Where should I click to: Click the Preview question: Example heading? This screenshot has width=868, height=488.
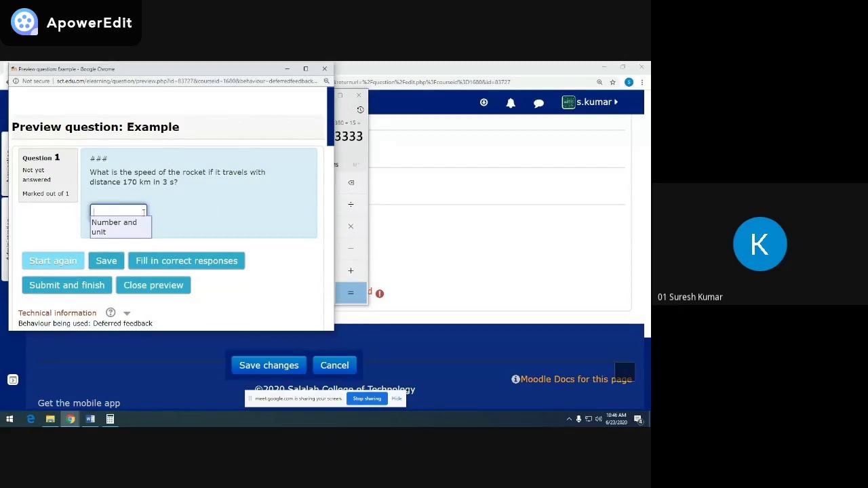tap(96, 127)
